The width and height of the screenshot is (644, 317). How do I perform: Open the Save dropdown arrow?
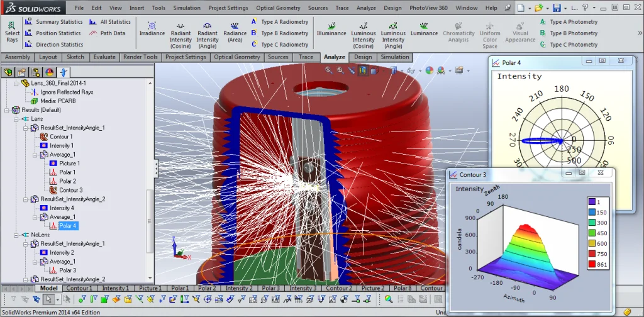point(565,8)
